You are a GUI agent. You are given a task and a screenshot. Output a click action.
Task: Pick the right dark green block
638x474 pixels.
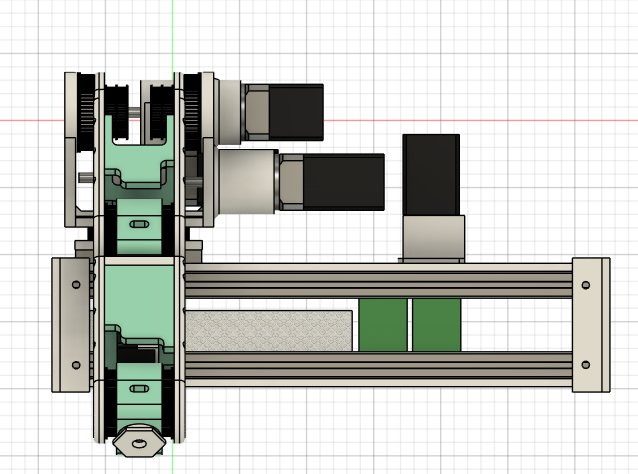[436, 325]
